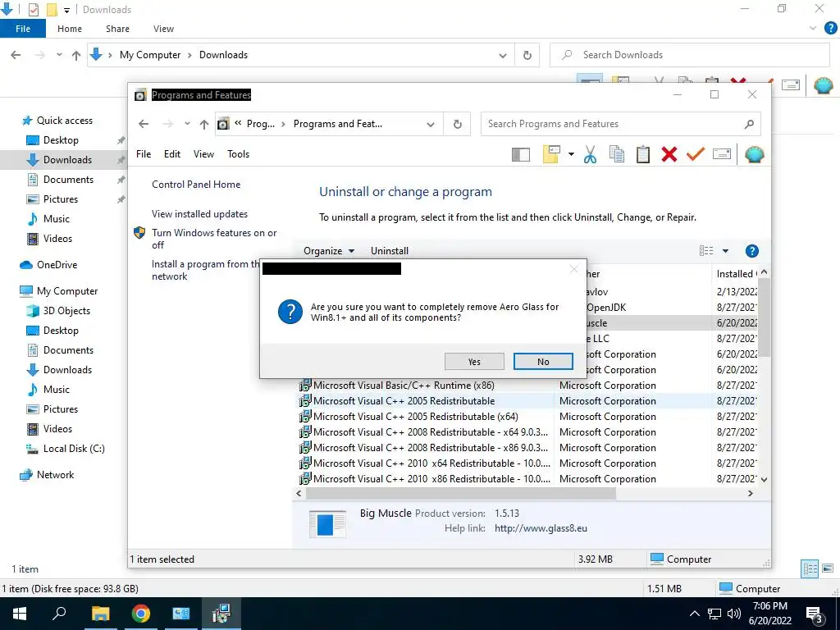Open the new folder icon dropdown arrow
The width and height of the screenshot is (840, 630).
571,155
